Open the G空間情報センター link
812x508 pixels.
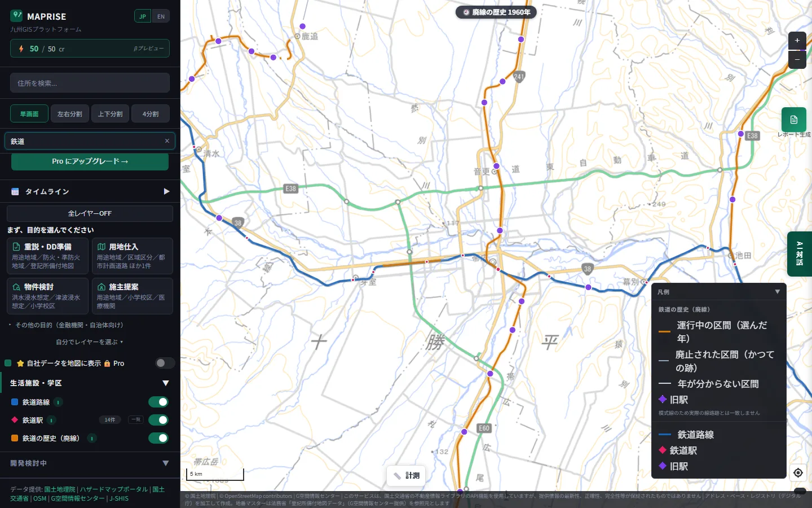pyautogui.click(x=78, y=498)
